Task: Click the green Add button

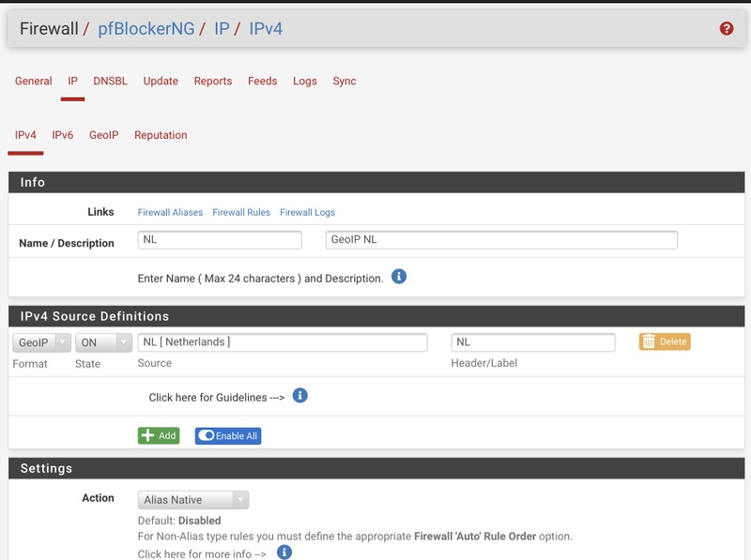Action: click(x=159, y=435)
